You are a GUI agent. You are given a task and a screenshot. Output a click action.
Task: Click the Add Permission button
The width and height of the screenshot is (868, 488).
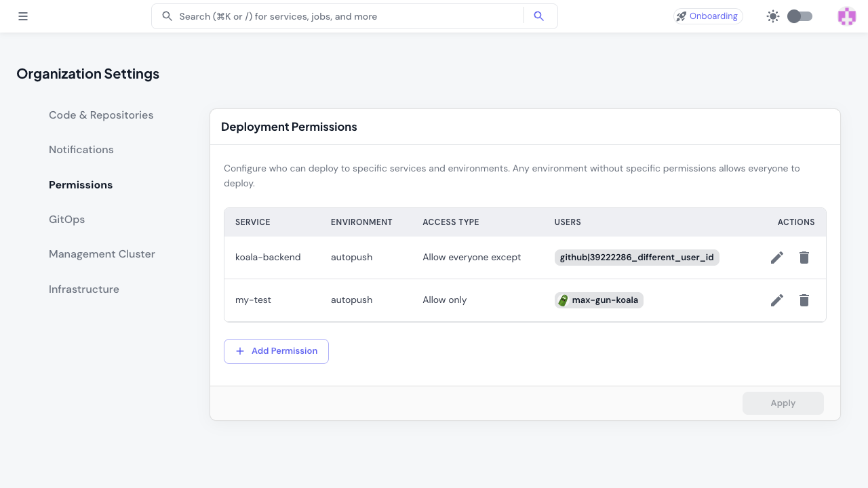[276, 351]
